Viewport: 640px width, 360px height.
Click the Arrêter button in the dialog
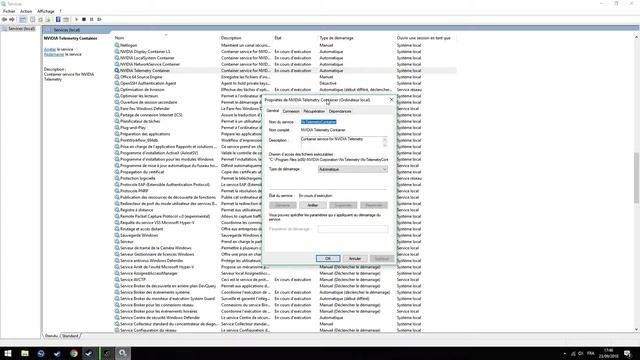[x=313, y=205]
